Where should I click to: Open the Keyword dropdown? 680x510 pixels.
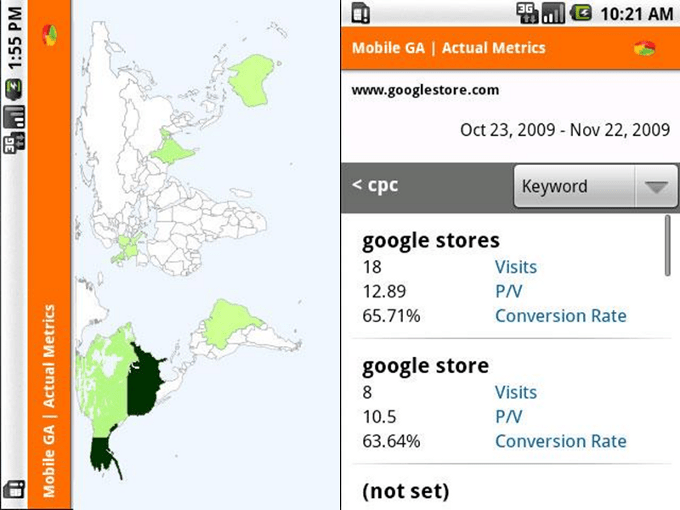(595, 186)
